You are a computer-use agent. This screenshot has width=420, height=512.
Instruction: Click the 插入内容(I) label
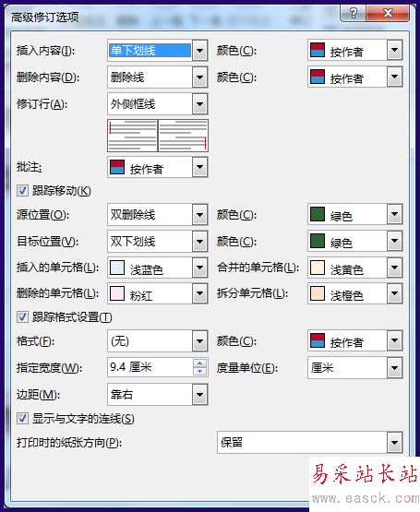point(46,51)
